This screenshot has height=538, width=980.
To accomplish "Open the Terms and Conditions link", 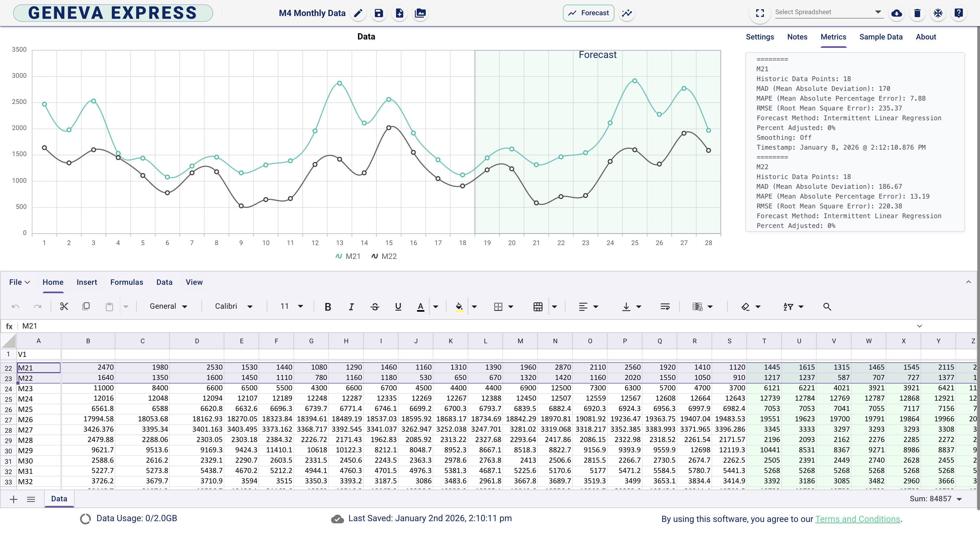I will pos(857,519).
